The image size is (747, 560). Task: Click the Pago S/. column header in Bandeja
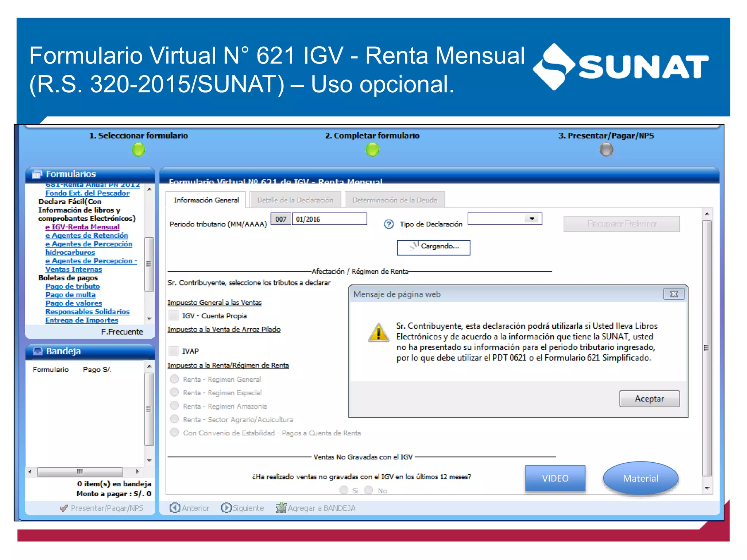pyautogui.click(x=97, y=369)
